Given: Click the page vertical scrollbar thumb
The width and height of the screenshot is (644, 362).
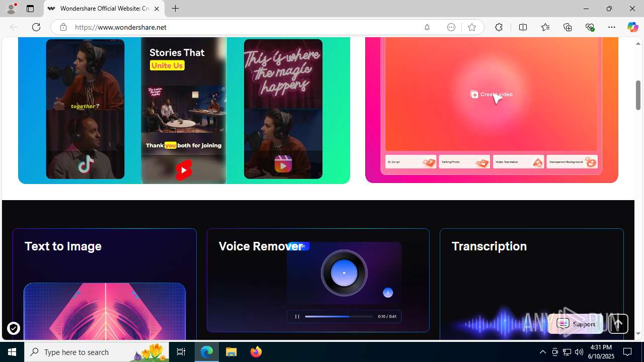Looking at the screenshot, I should [638, 95].
